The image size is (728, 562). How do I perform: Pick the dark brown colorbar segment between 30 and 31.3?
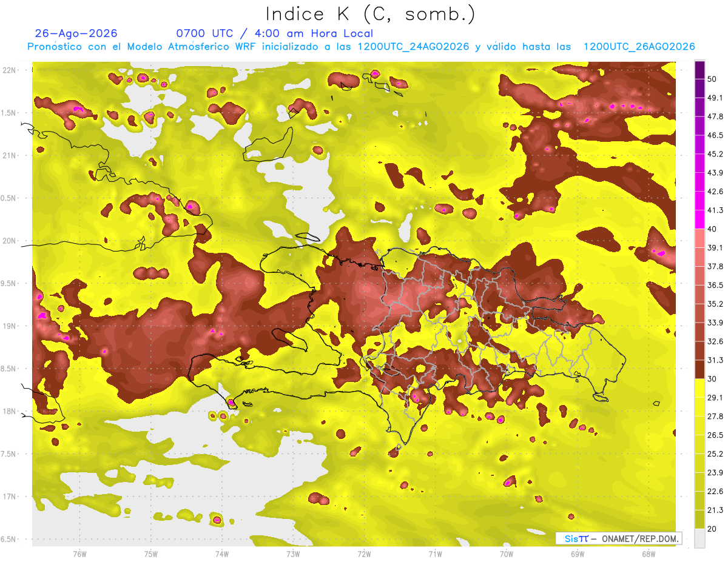tap(699, 370)
